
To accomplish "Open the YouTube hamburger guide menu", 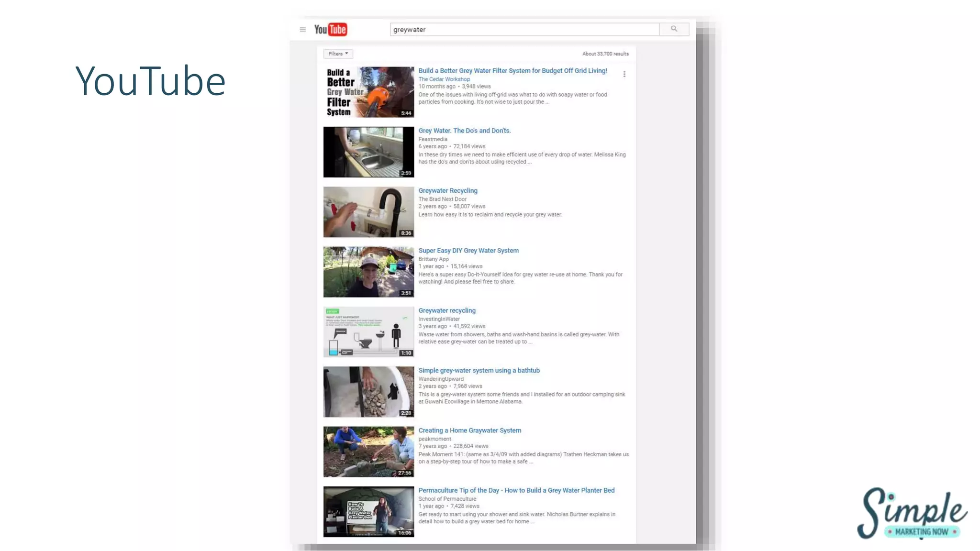I will (x=302, y=30).
